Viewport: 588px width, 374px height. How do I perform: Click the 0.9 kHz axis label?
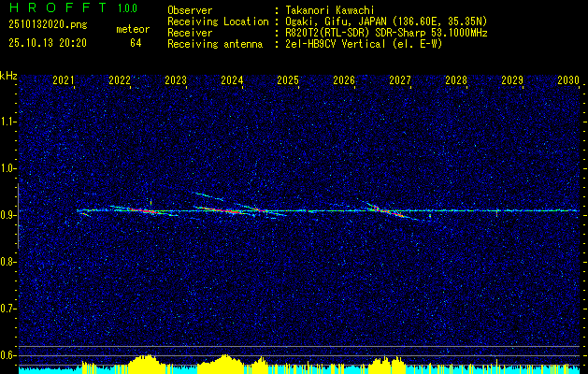click(8, 215)
